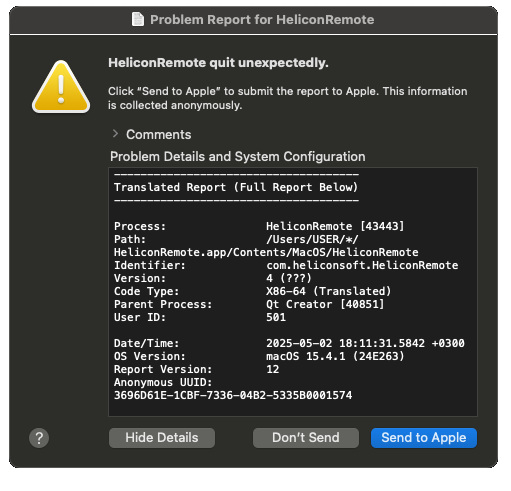Click the title 'Problem Report for HeliconRemote'
The image size is (511, 491).
pyautogui.click(x=262, y=20)
